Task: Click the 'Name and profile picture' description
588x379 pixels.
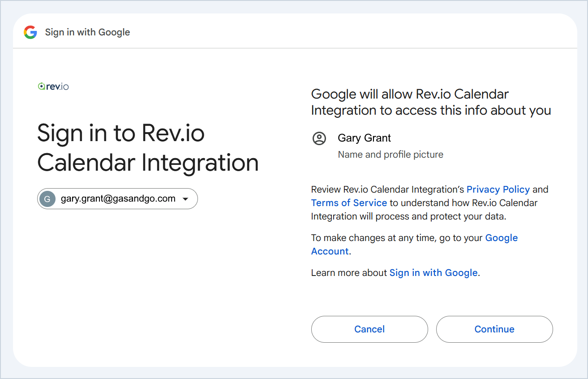Action: coord(391,155)
